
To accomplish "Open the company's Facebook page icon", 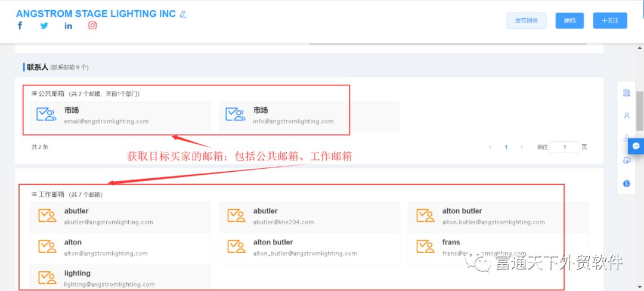I will 20,26.
